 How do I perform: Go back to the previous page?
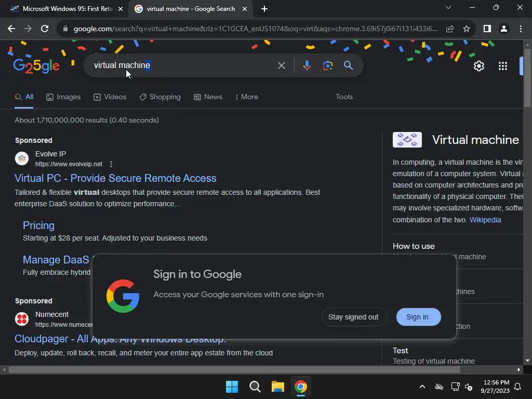(x=11, y=29)
